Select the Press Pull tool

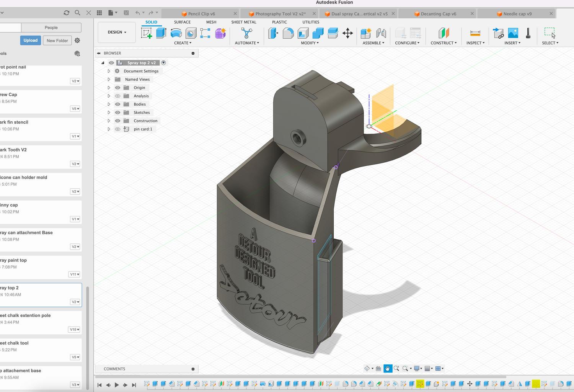click(x=273, y=33)
